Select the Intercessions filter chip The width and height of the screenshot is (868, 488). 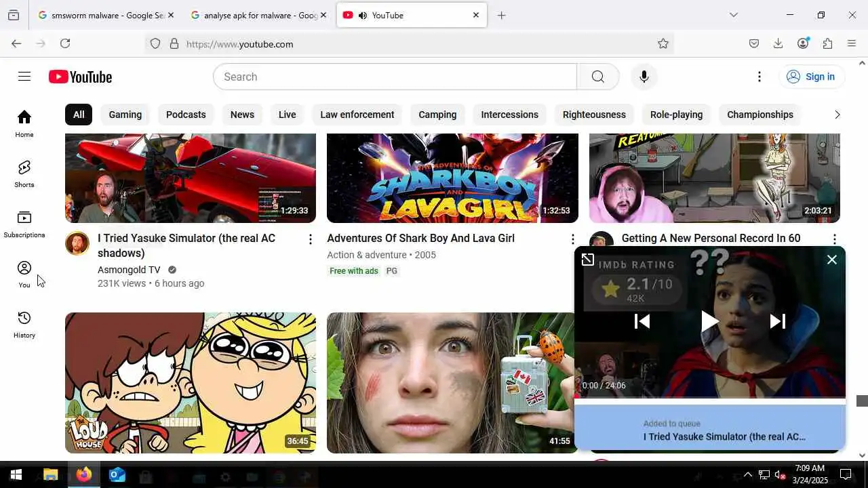coord(510,115)
